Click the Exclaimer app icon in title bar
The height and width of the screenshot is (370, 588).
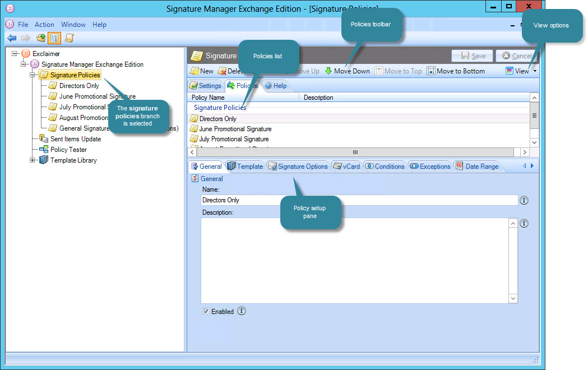point(10,8)
